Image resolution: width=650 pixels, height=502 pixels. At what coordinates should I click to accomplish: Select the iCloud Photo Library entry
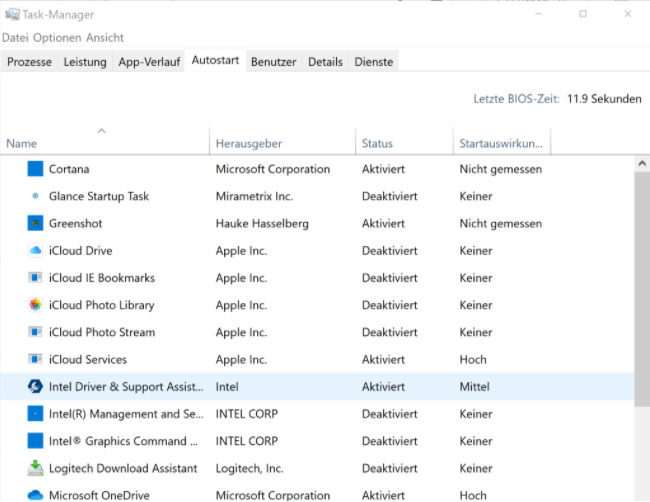(102, 305)
